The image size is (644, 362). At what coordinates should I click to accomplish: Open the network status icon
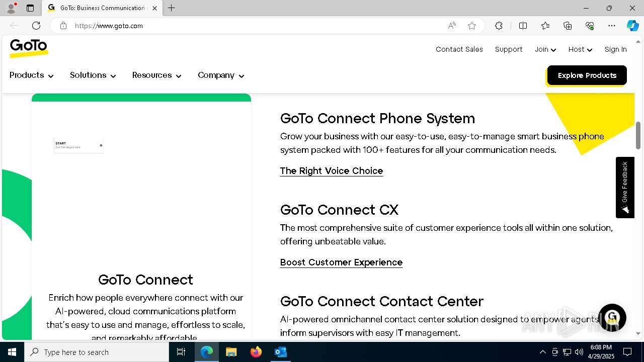[x=567, y=352]
